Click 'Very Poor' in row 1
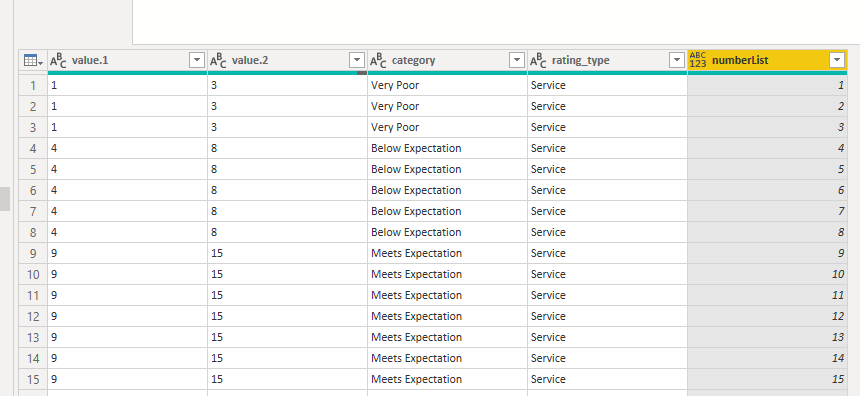 tap(395, 86)
